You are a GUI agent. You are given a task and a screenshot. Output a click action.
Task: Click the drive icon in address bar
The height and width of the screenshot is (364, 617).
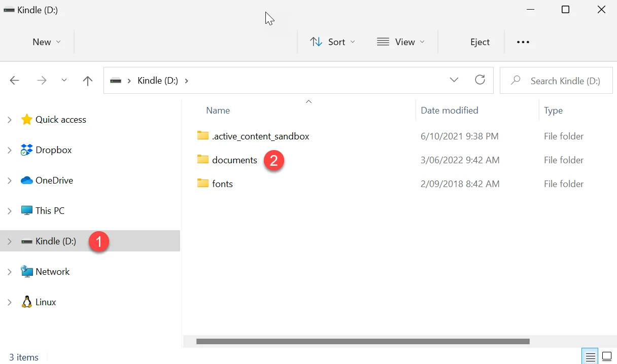point(116,81)
